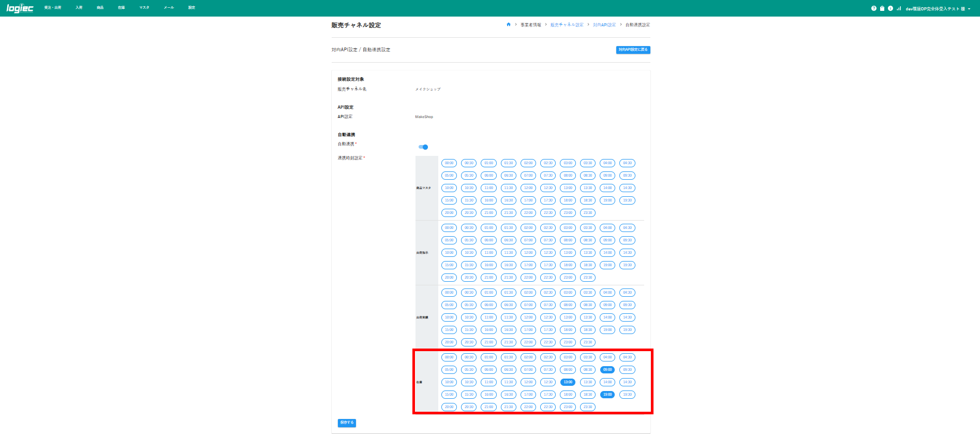Open the 設定 menu in navbar
Screen dimensions: 980x434
(191, 8)
